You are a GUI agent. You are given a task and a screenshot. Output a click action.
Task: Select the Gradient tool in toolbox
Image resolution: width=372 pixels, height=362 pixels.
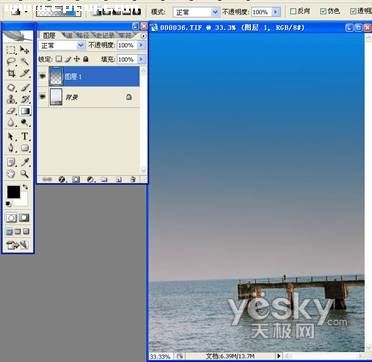[x=24, y=111]
